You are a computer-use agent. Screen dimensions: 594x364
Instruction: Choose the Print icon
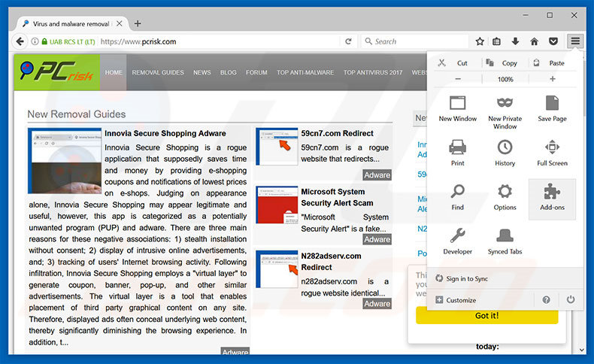click(457, 147)
